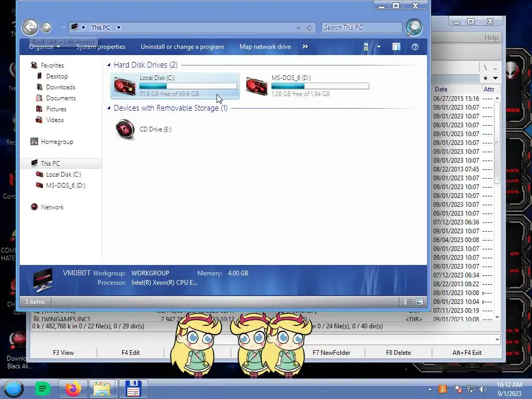Select the 08/22/2013 07:45 row
The width and height of the screenshot is (532, 399).
pyautogui.click(x=463, y=169)
